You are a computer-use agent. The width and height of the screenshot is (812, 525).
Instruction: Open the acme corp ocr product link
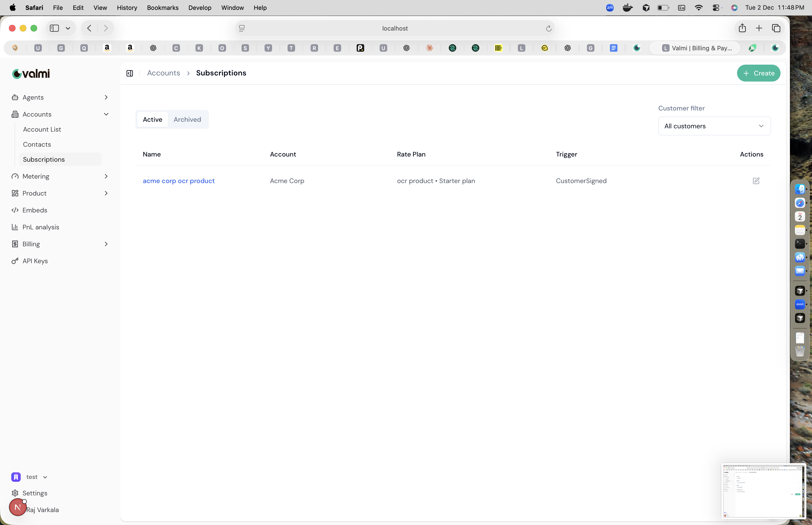tap(179, 181)
